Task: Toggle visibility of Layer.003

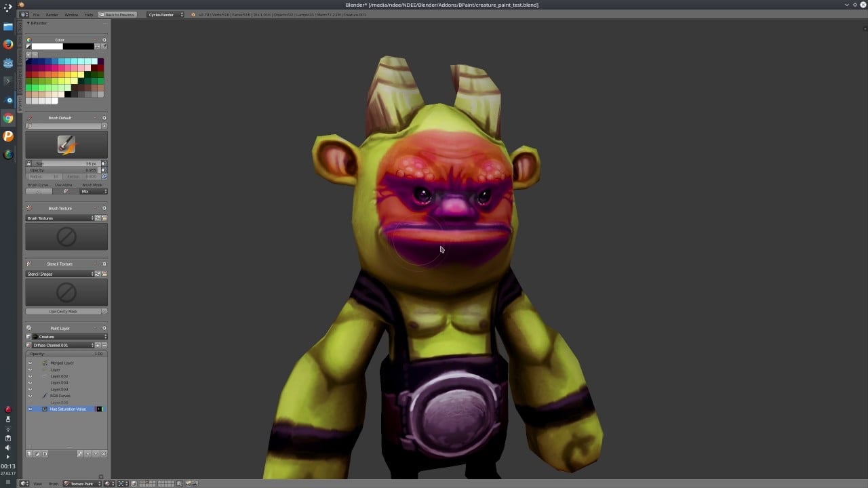Action: [30, 389]
